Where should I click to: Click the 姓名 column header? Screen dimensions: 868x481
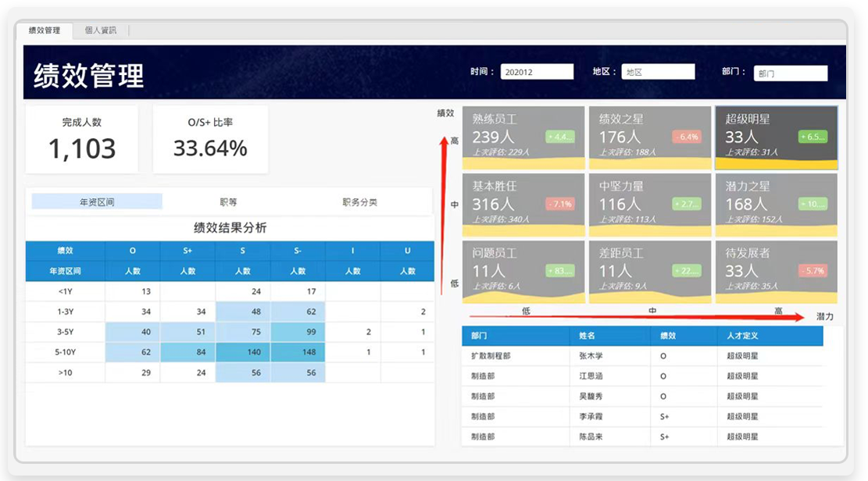point(611,336)
